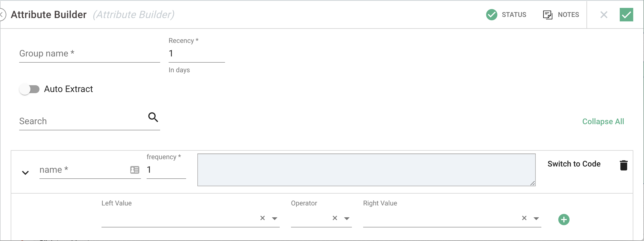Image resolution: width=644 pixels, height=241 pixels.
Task: Delete the attribute with trash icon
Action: click(624, 165)
